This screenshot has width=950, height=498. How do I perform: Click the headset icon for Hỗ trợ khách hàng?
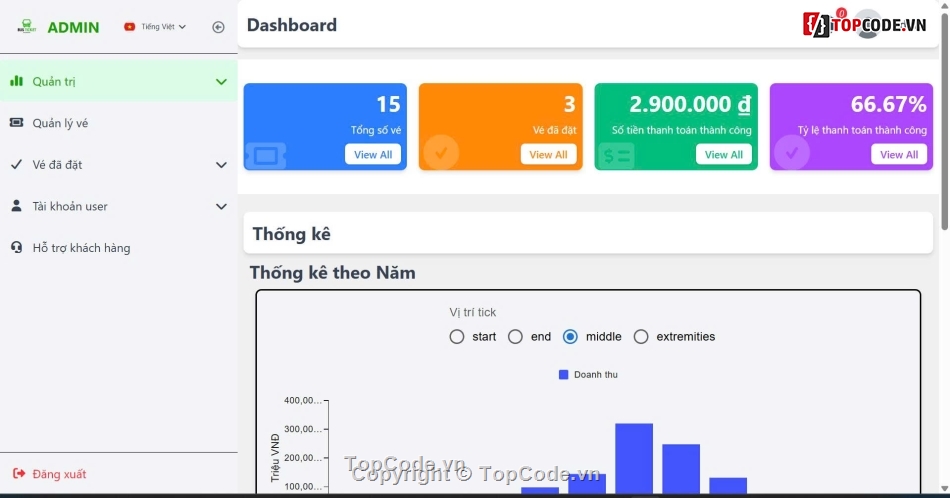[x=16, y=248]
